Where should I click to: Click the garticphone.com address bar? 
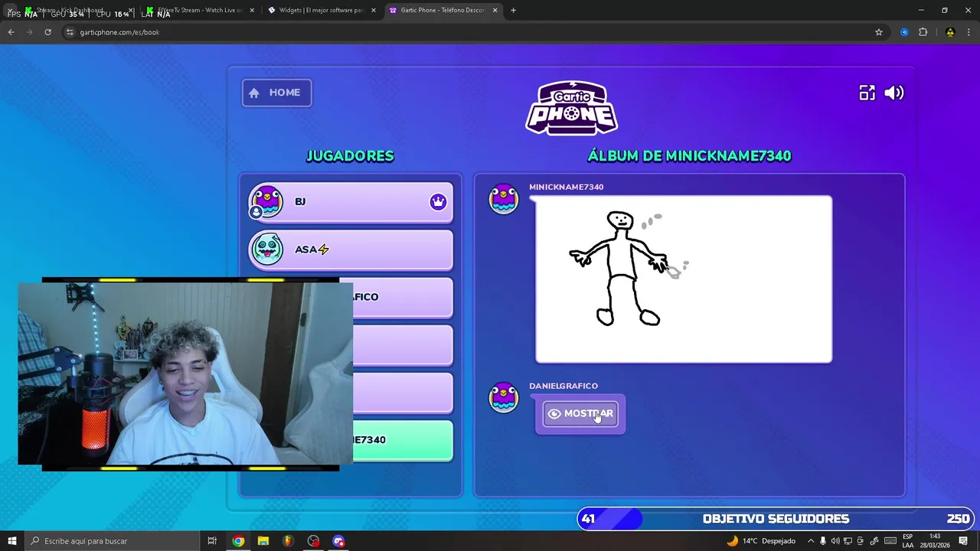coord(475,32)
